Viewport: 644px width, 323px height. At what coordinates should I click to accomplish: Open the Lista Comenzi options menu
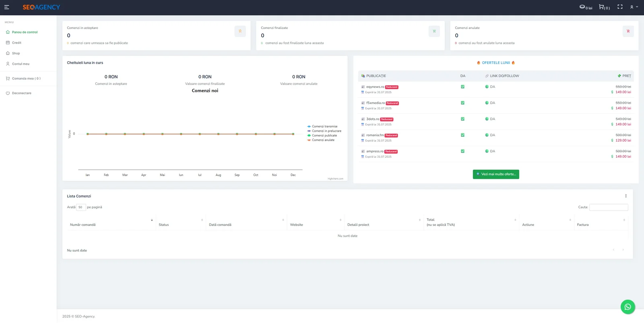click(x=626, y=196)
